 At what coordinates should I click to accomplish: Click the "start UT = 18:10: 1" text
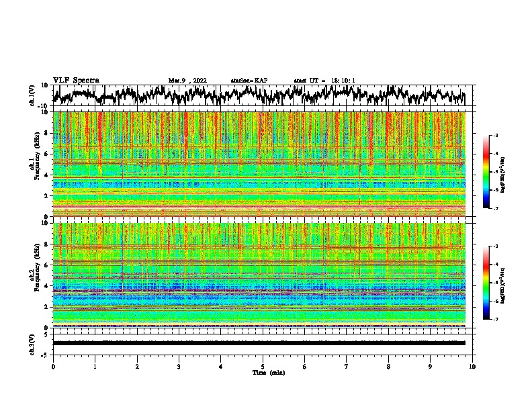324,81
